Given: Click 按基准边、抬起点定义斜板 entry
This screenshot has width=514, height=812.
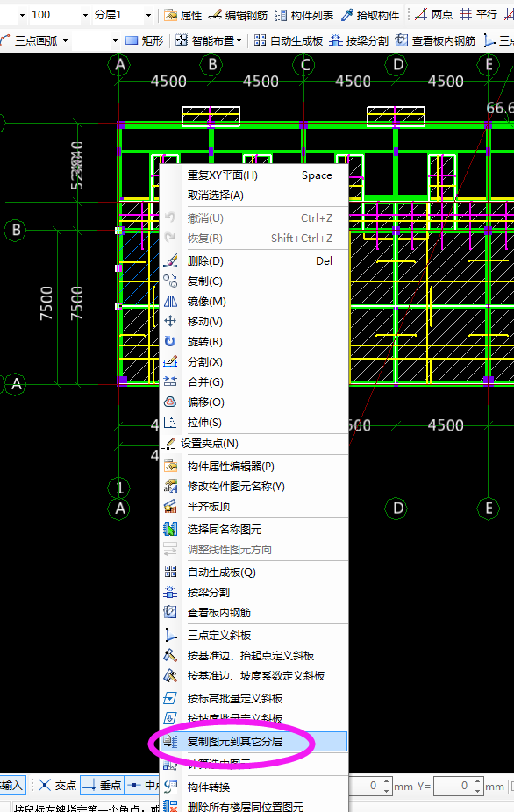Looking at the screenshot, I should [253, 656].
